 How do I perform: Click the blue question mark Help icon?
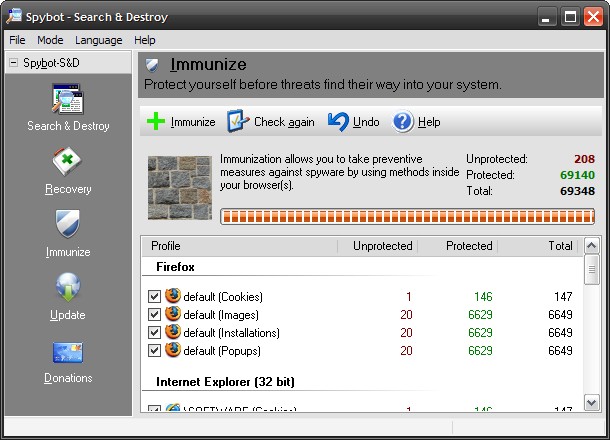tap(403, 121)
